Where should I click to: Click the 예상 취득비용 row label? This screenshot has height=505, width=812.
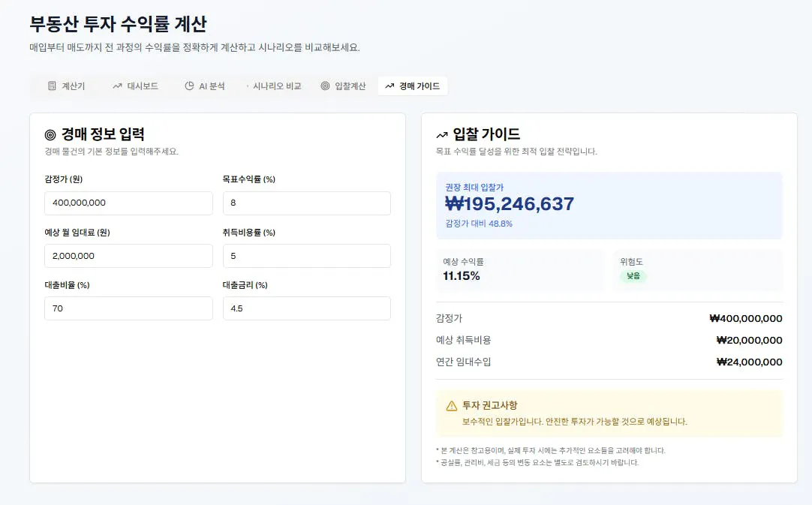pos(464,340)
